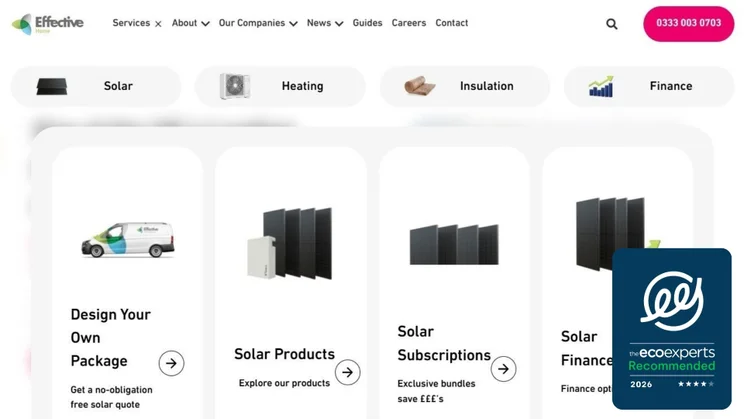Click the circled arrow beside Solar Products
The height and width of the screenshot is (419, 744).
pyautogui.click(x=347, y=372)
